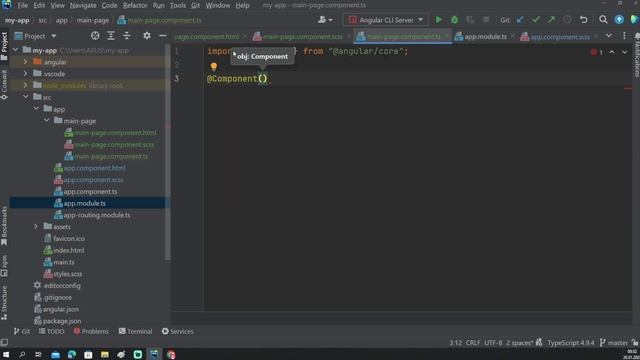
Task: Go to previous highlighted error arrow
Action: 612,52
